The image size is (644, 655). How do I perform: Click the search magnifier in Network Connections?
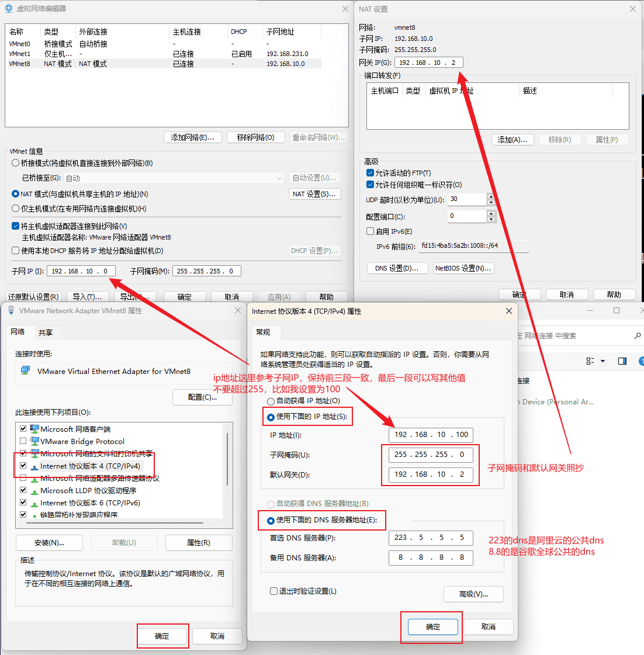point(638,336)
